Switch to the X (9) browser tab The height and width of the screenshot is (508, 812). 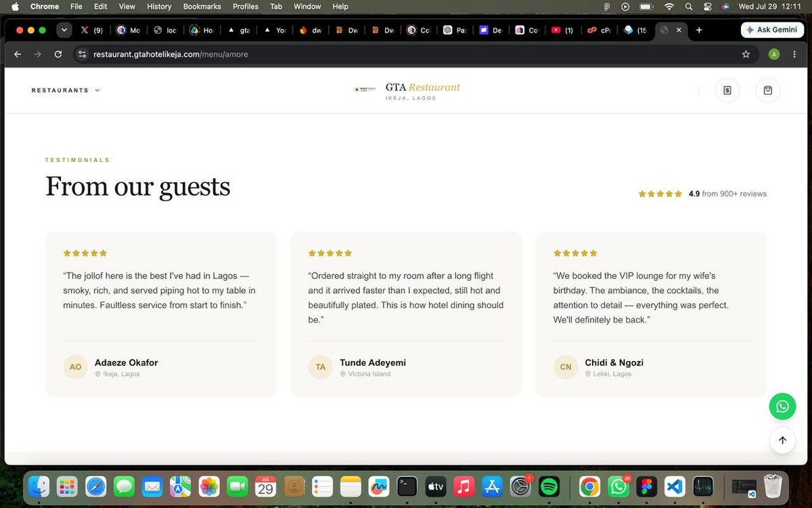tap(92, 30)
